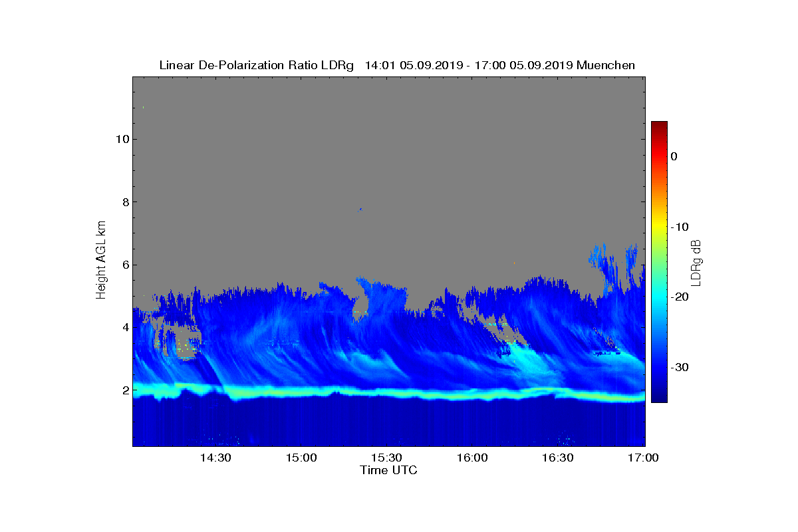798x532 pixels.
Task: Click the 14:30 time axis label
Action: pos(215,458)
